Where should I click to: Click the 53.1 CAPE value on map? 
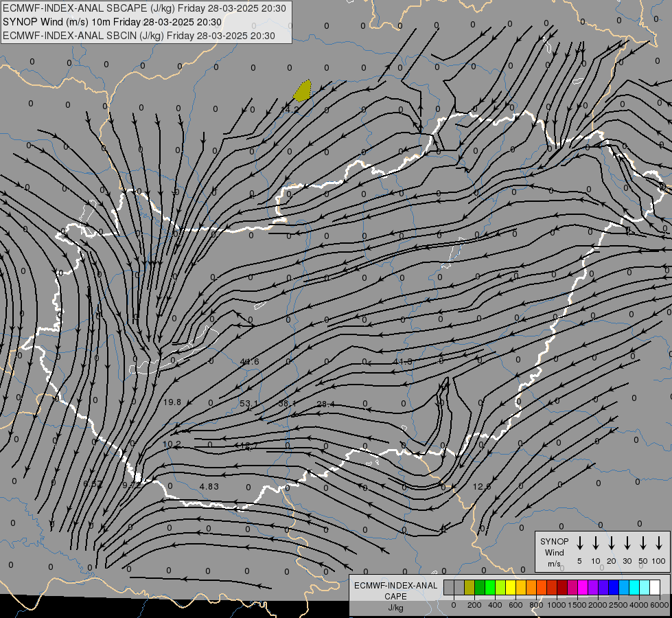point(249,404)
